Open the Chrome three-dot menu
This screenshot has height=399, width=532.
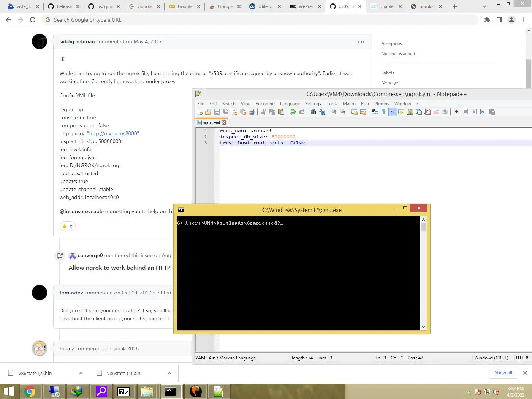[524, 20]
